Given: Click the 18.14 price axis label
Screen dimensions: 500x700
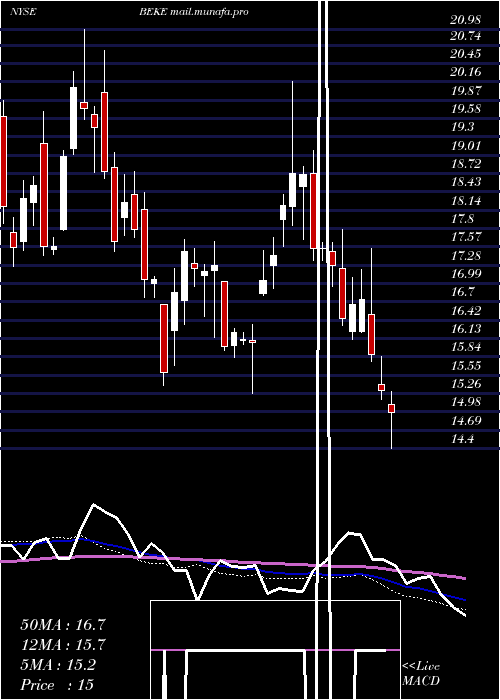Looking at the screenshot, I should 466,201.
